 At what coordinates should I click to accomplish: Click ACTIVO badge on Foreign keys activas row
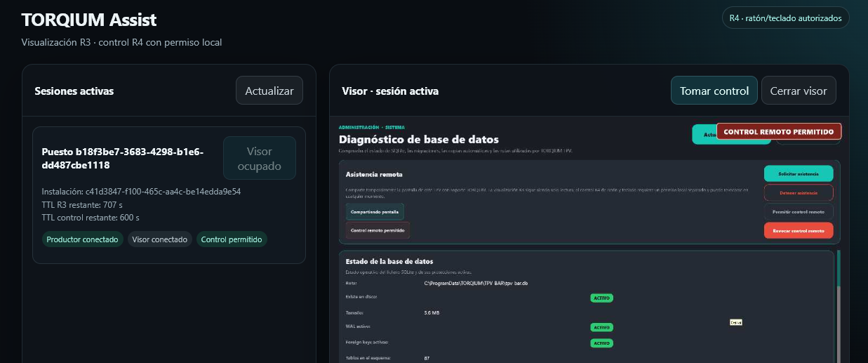(x=601, y=343)
